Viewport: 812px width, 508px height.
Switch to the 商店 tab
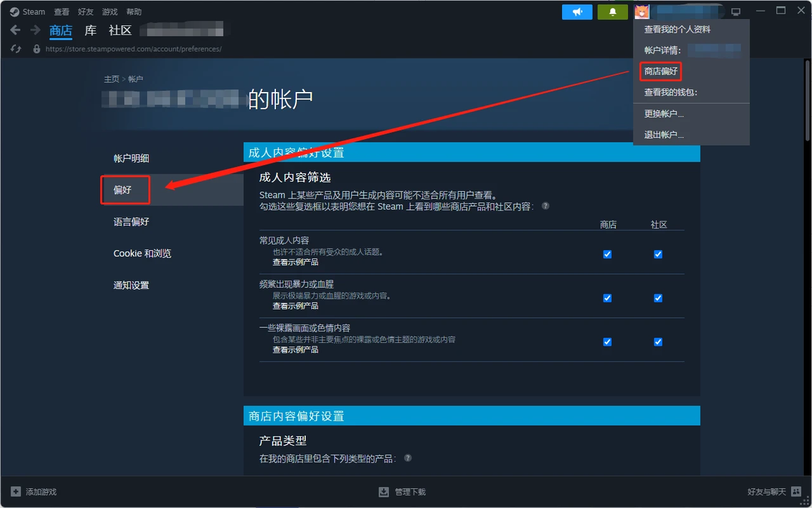tap(61, 31)
